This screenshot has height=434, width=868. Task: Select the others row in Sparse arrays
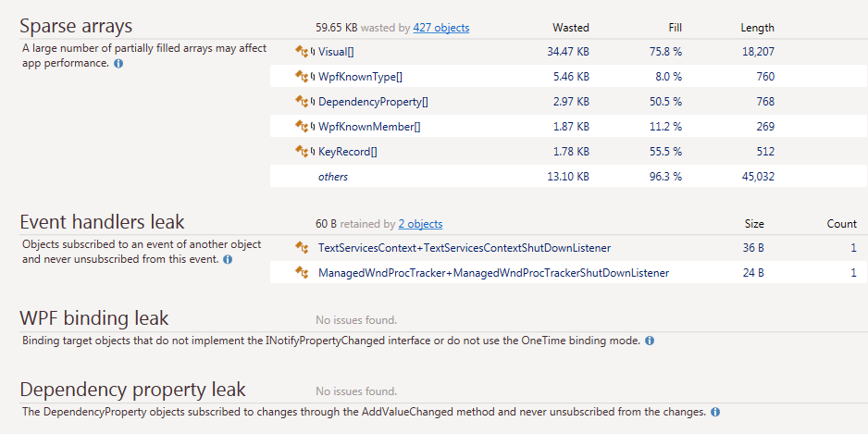click(332, 177)
